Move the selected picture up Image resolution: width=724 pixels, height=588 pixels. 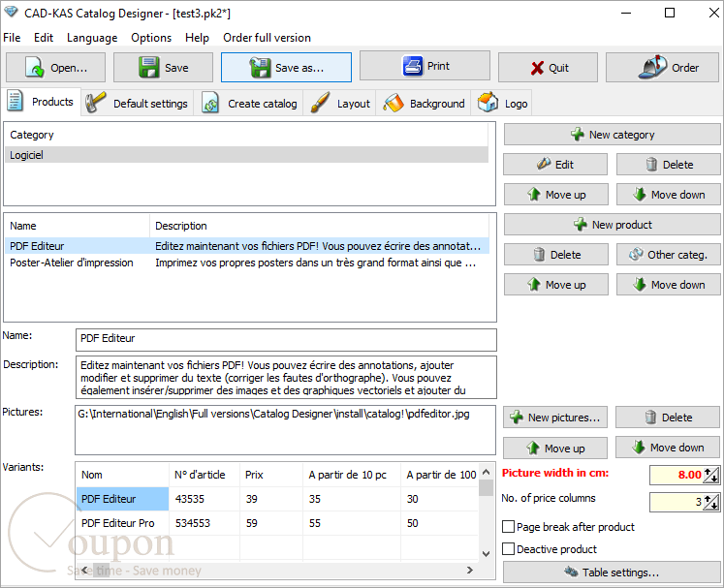coord(555,448)
